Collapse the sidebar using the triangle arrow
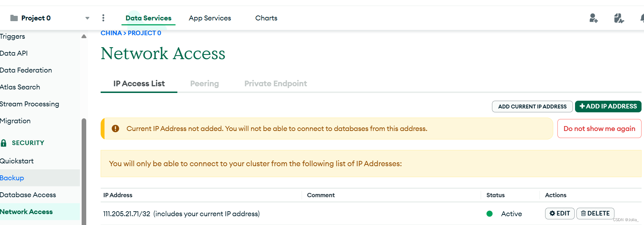644x225 pixels. pyautogui.click(x=84, y=36)
